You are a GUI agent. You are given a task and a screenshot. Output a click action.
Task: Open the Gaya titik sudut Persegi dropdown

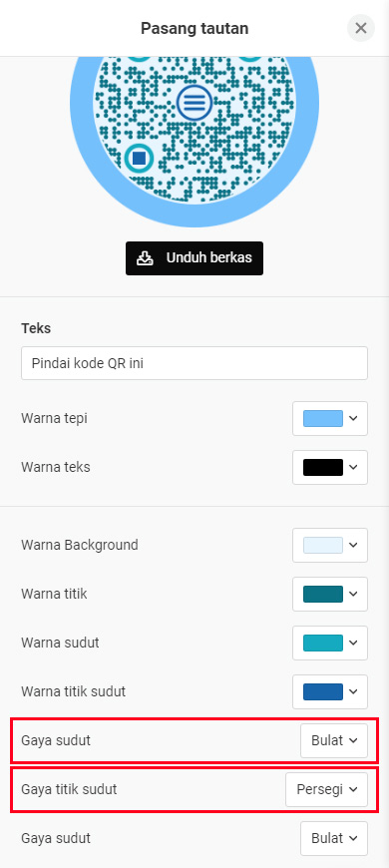coord(326,789)
